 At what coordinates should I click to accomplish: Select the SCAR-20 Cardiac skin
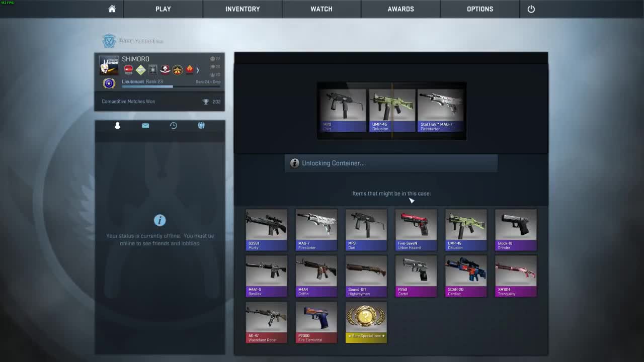(x=466, y=277)
